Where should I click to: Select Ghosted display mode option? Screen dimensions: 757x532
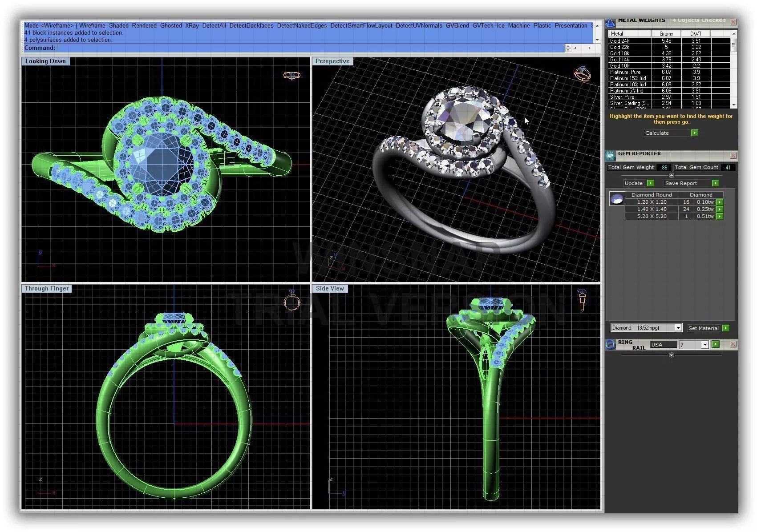[171, 26]
